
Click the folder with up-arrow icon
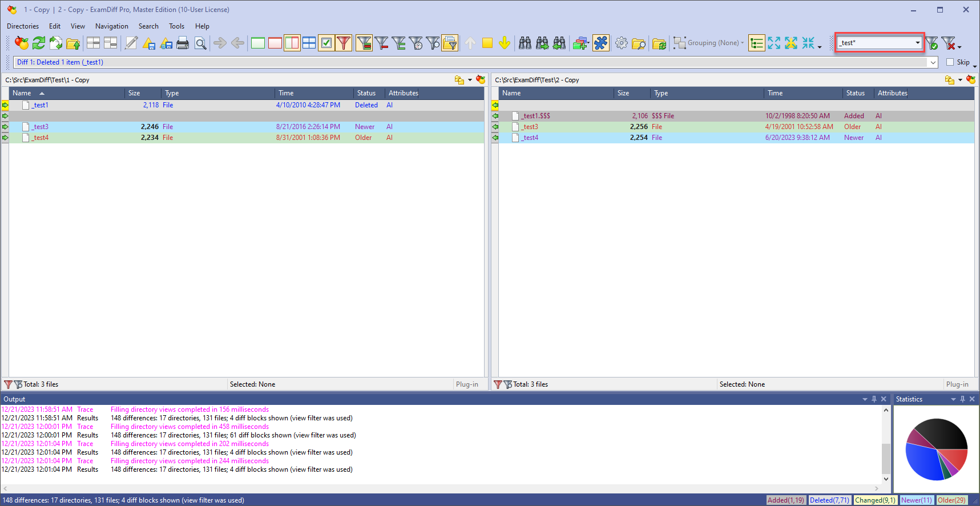(x=73, y=43)
